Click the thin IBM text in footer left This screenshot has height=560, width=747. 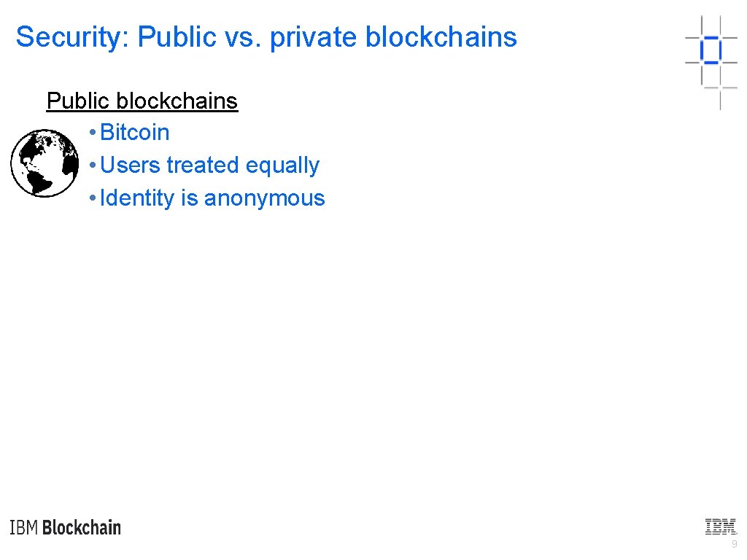24,528
